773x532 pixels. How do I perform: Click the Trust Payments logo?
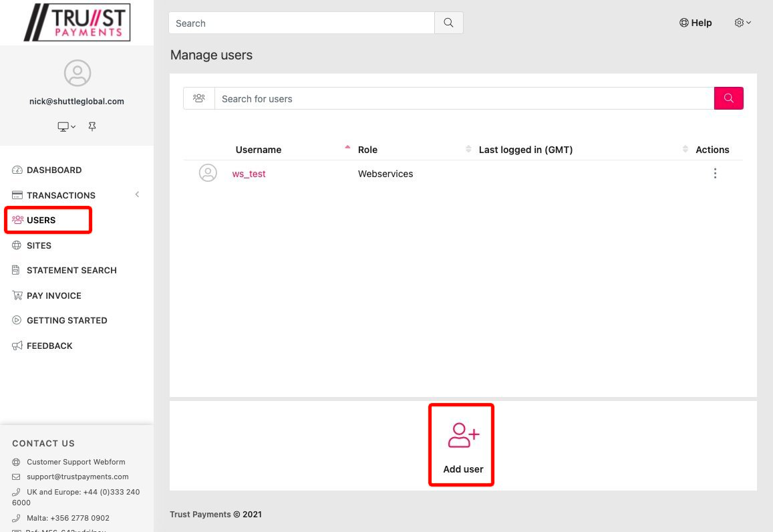click(x=77, y=22)
